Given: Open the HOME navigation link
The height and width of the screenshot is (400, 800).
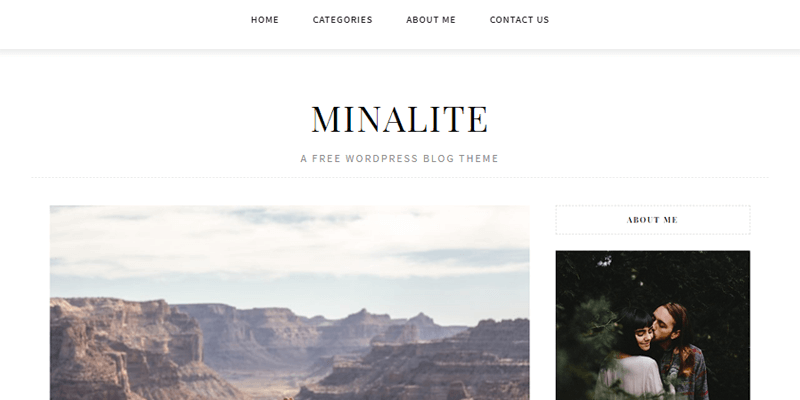Looking at the screenshot, I should tap(264, 20).
